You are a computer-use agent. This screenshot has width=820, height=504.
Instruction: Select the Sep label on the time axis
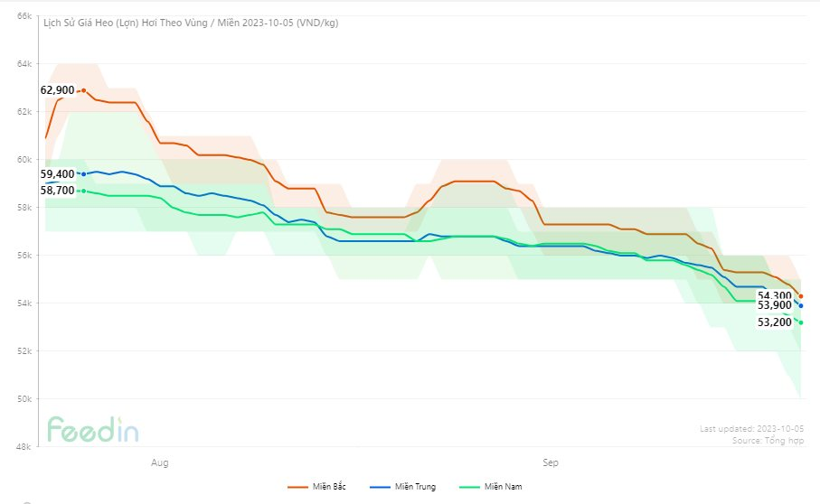click(550, 462)
